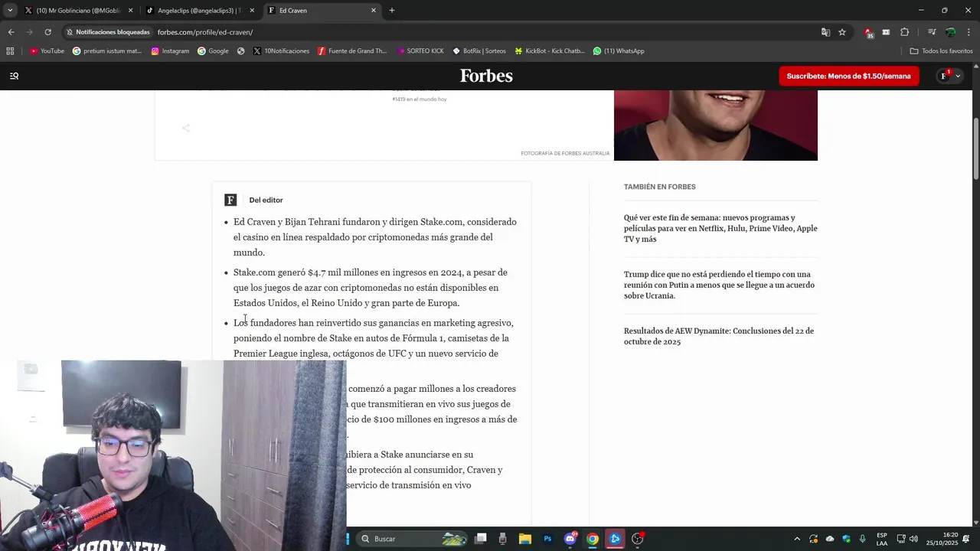Expand the Forbes account dropdown arrow

point(958,77)
